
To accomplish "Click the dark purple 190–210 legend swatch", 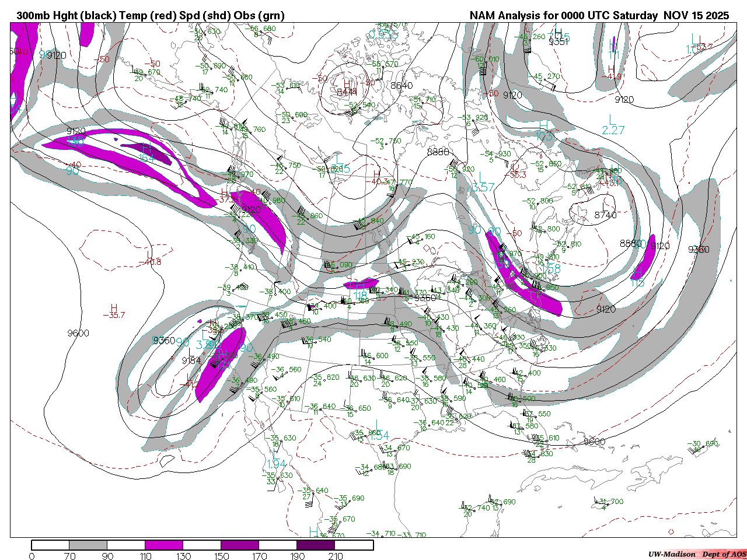I will (x=316, y=545).
